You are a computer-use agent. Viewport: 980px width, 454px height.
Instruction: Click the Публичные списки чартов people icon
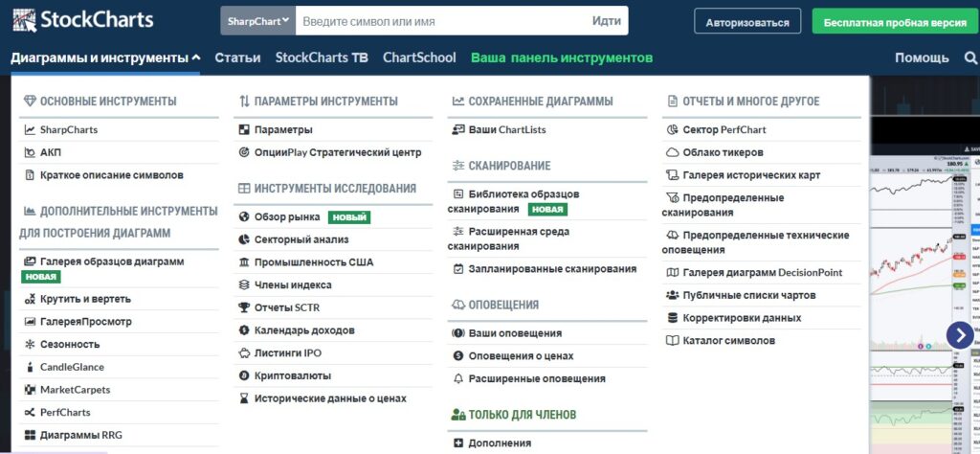673,295
